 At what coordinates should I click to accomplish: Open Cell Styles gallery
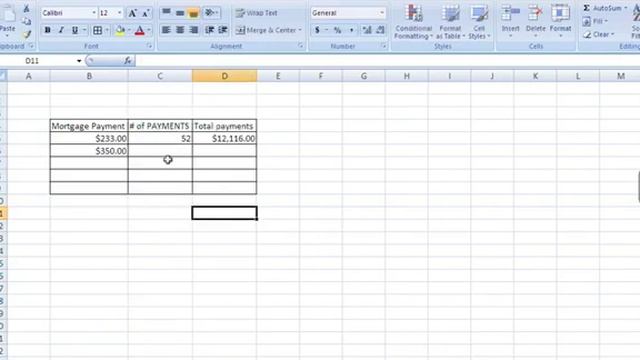[479, 22]
